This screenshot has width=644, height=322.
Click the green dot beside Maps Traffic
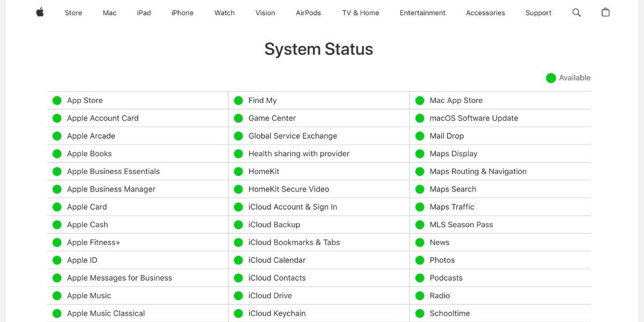tap(420, 207)
